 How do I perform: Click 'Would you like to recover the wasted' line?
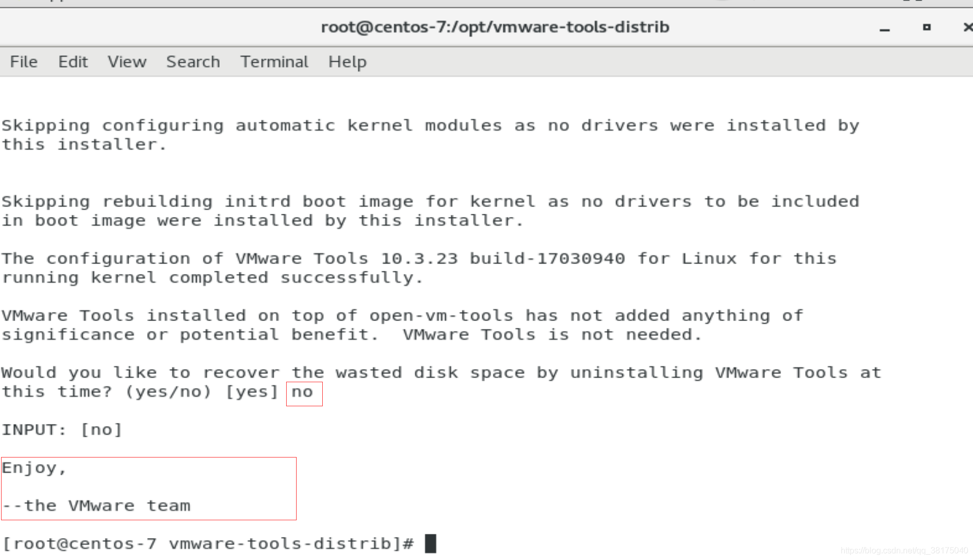tap(442, 373)
